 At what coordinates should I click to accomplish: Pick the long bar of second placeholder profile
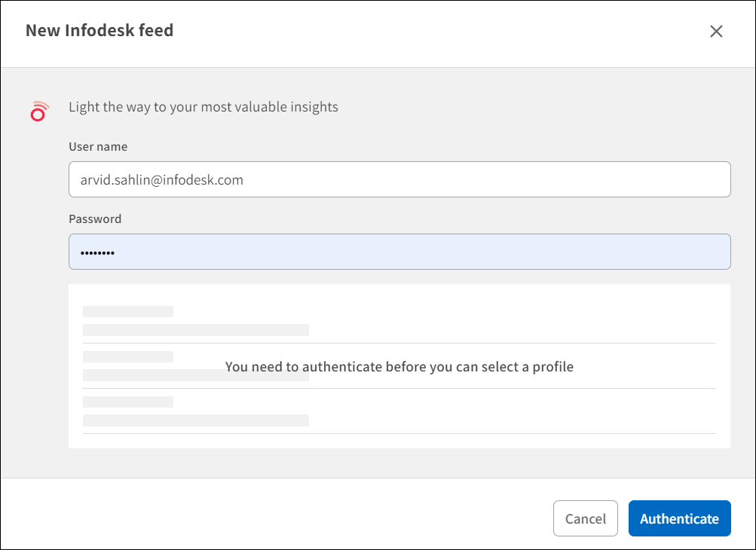click(151, 375)
